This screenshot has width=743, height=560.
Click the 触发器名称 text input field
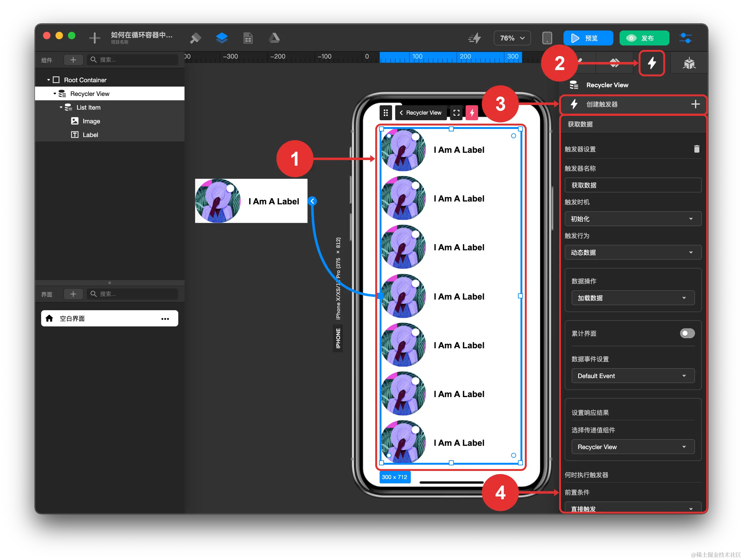[x=632, y=185]
